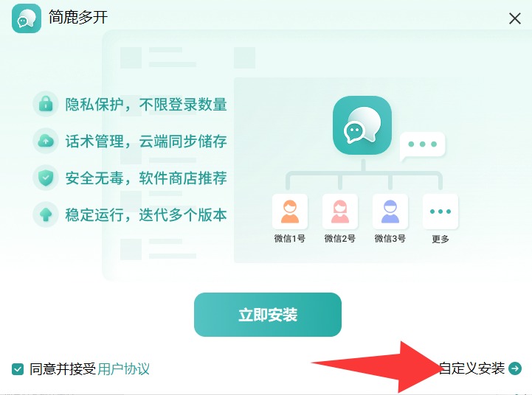Select the 微信1号 orange avatar
This screenshot has width=532, height=395.
tap(290, 212)
